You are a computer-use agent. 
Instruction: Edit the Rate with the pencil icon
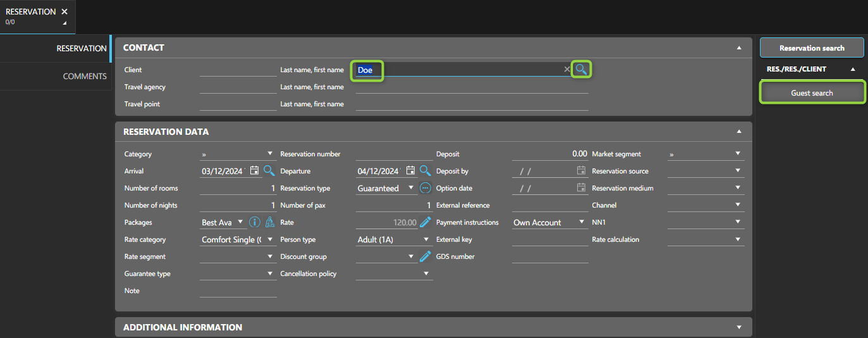425,222
